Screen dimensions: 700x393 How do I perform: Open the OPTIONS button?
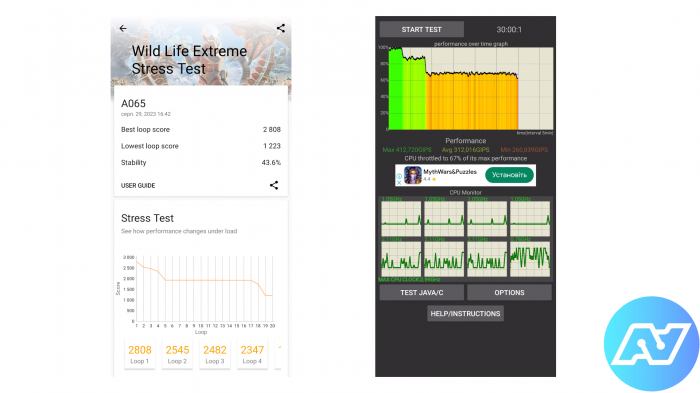[x=509, y=293]
